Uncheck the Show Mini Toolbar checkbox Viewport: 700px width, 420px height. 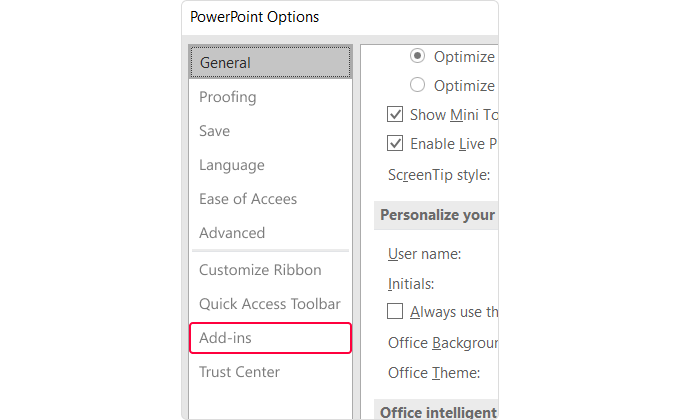pos(395,115)
